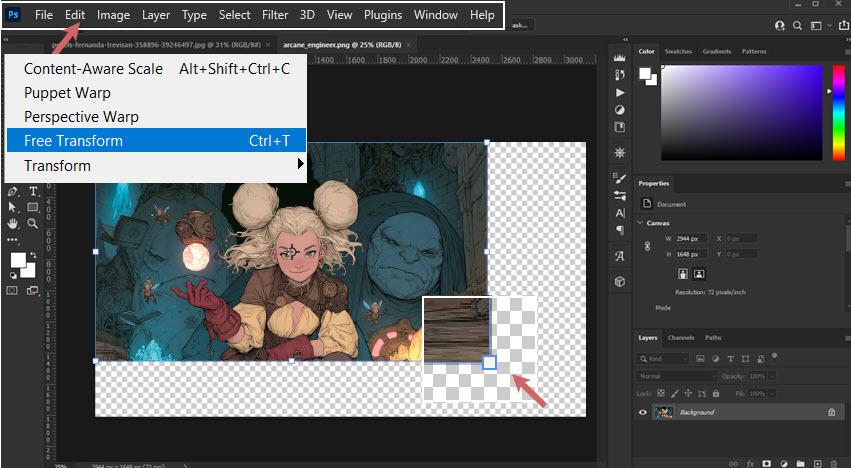Open the Adjustments panel half-circle icon

[x=619, y=110]
